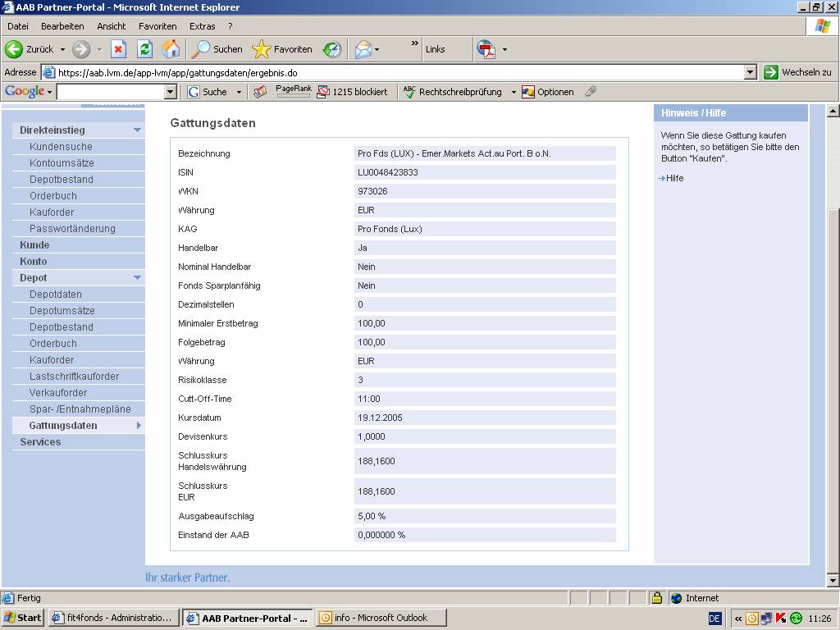The height and width of the screenshot is (630, 840).
Task: Click the Windows Start button
Action: point(23,618)
